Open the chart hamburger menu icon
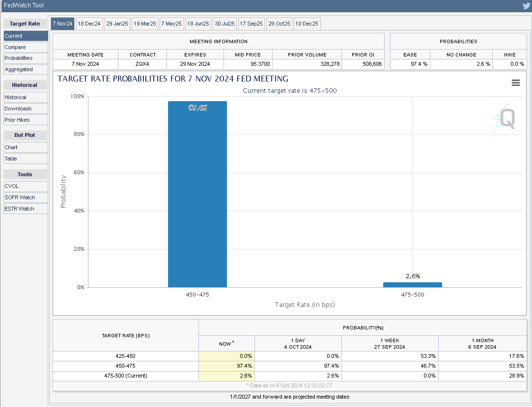 [x=516, y=83]
